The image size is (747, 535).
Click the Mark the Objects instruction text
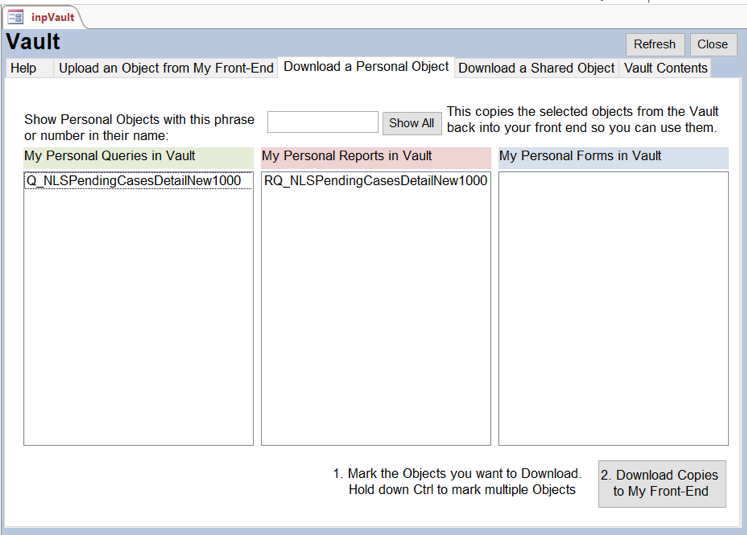pyautogui.click(x=456, y=482)
